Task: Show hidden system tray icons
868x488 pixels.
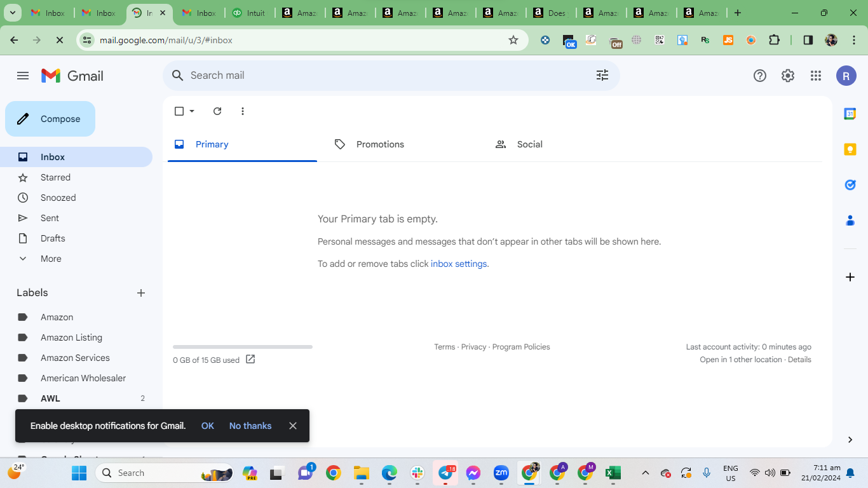Action: pos(646,473)
